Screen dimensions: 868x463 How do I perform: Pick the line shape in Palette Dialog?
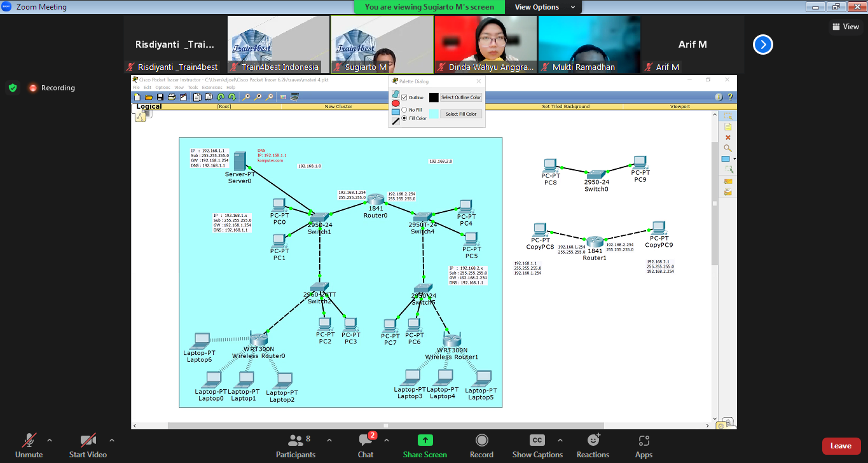coord(396,121)
